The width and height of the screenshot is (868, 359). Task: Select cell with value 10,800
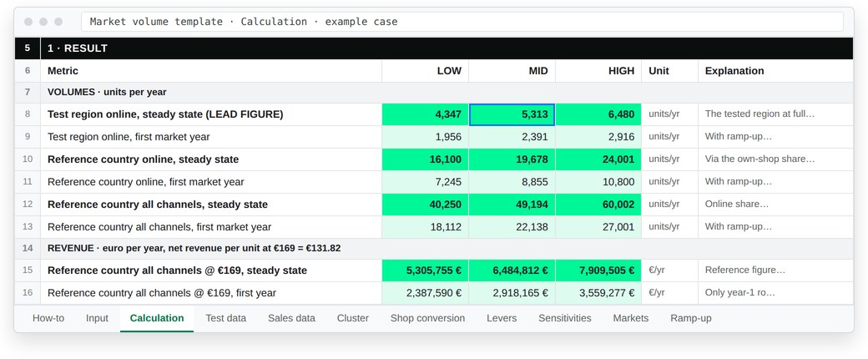pos(598,182)
